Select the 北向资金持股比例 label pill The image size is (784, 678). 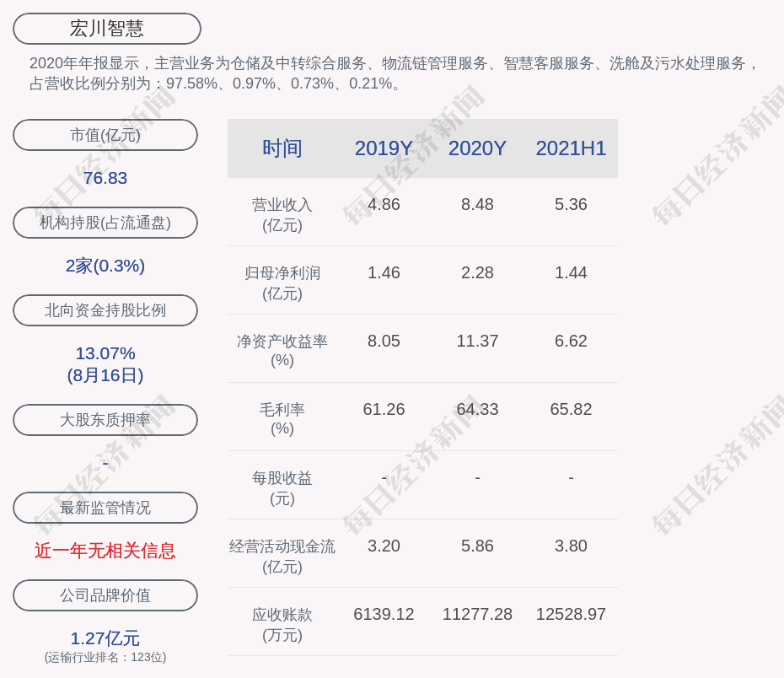pos(105,310)
